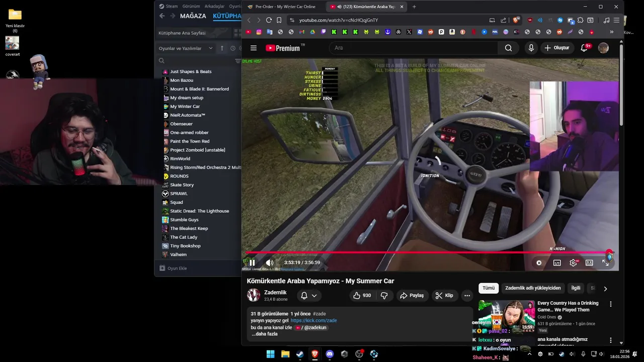Close the Kömürkentle Araba browser tab
The image size is (644, 362).
pos(401,7)
